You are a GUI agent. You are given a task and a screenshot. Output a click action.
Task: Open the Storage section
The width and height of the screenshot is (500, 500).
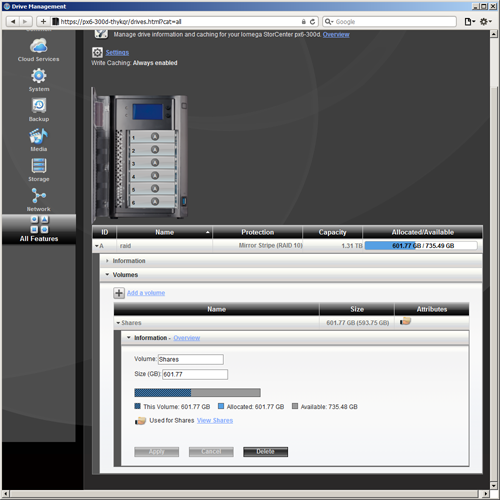(x=39, y=170)
